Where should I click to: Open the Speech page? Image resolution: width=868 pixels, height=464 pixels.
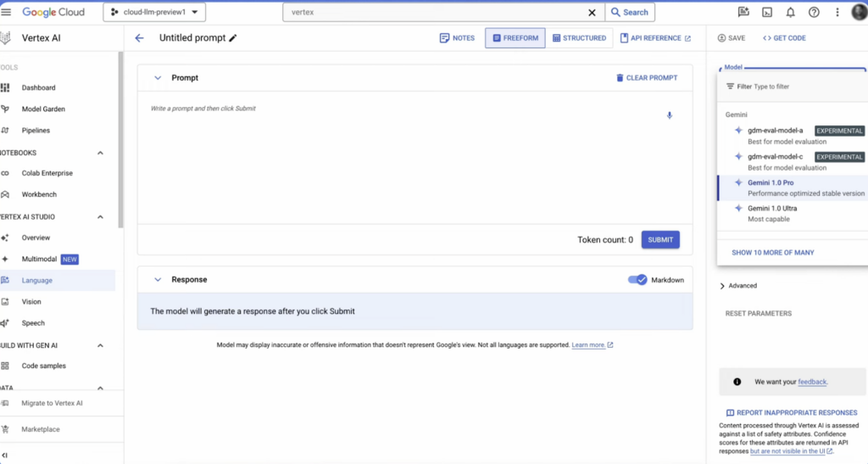[x=33, y=323]
